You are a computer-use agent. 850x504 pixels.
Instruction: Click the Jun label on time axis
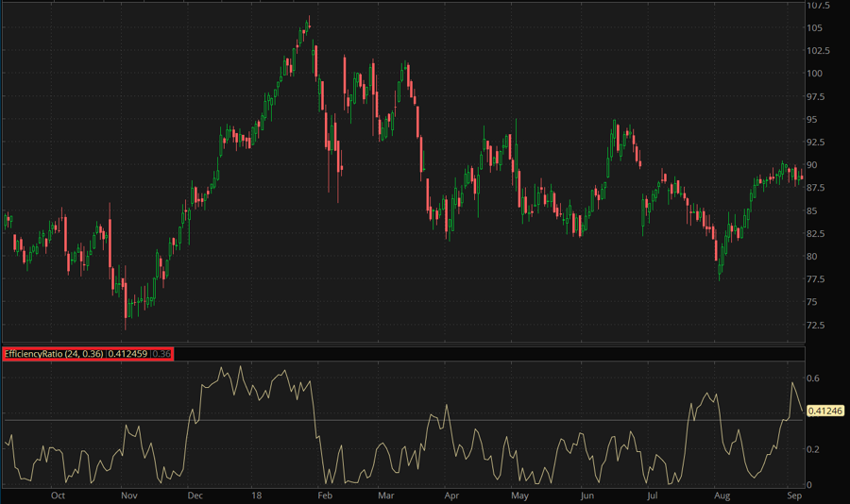(586, 495)
